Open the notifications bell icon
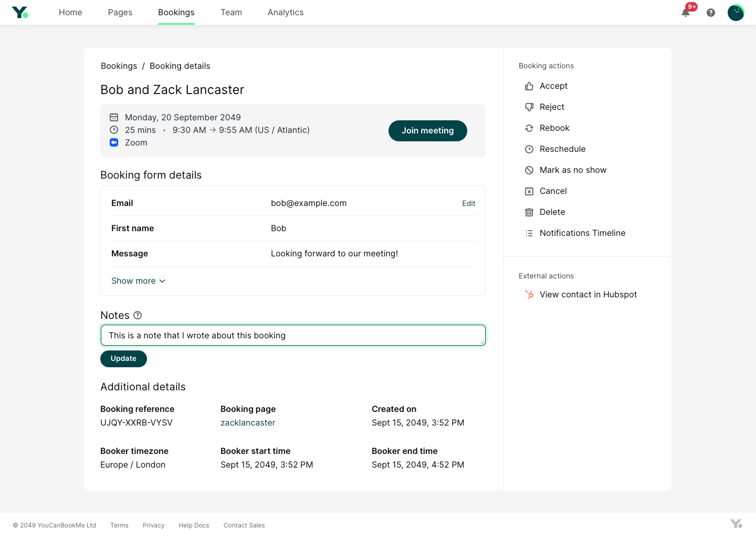756x538 pixels. pos(686,13)
